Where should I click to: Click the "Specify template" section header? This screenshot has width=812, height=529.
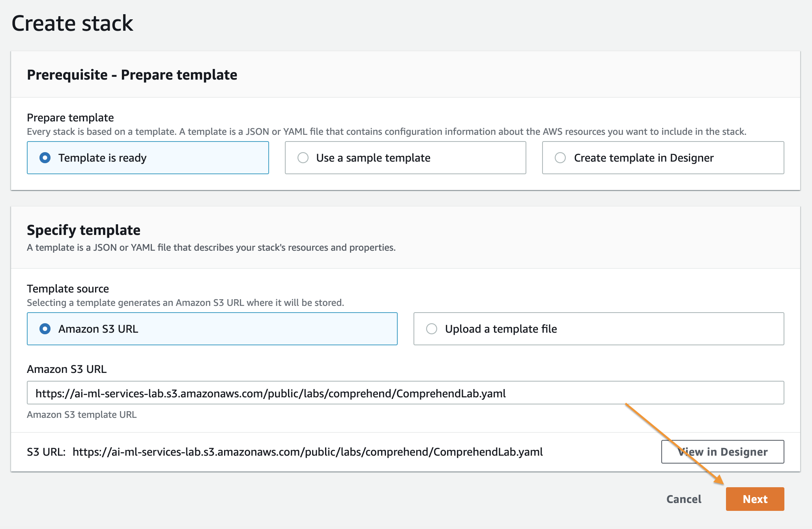coord(83,230)
